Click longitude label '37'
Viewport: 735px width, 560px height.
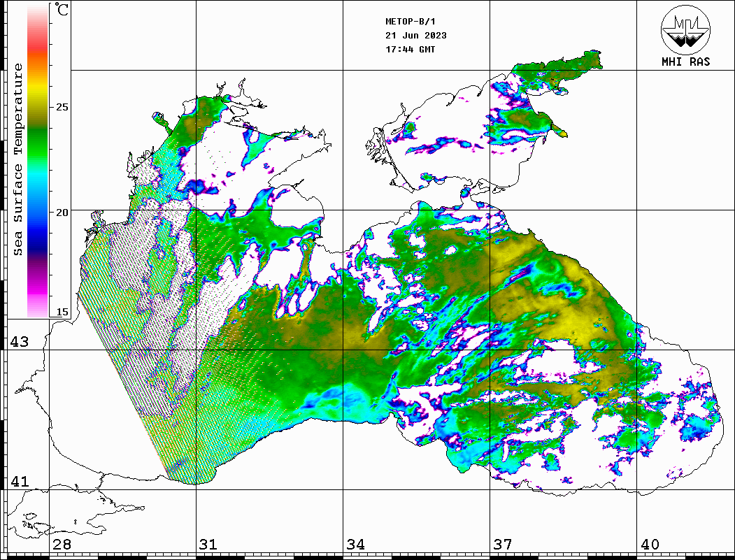click(x=503, y=544)
